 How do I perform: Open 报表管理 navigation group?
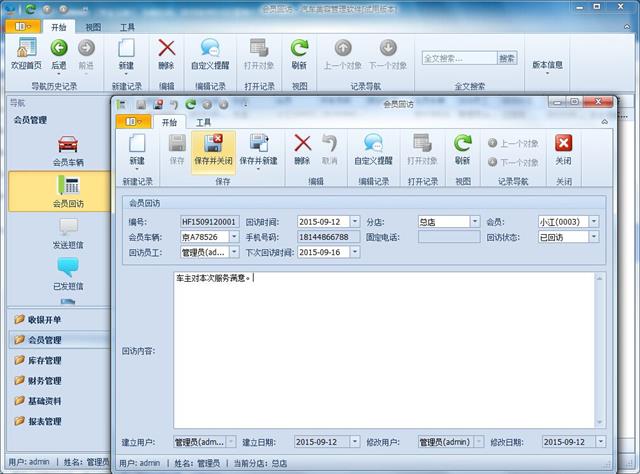[x=59, y=421]
